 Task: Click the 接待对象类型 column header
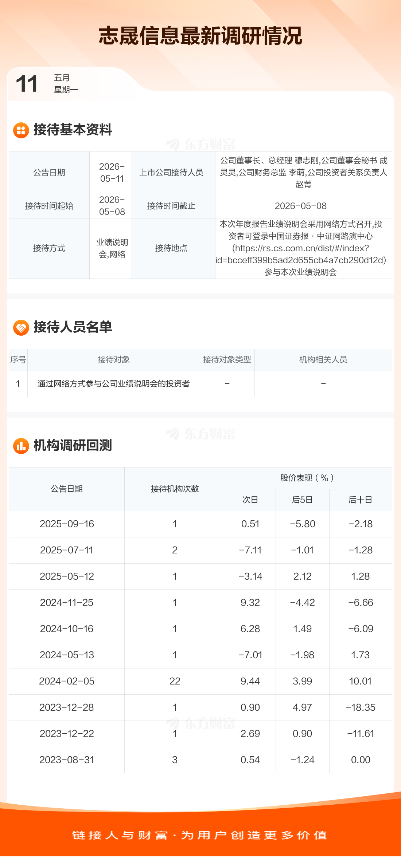pyautogui.click(x=227, y=360)
